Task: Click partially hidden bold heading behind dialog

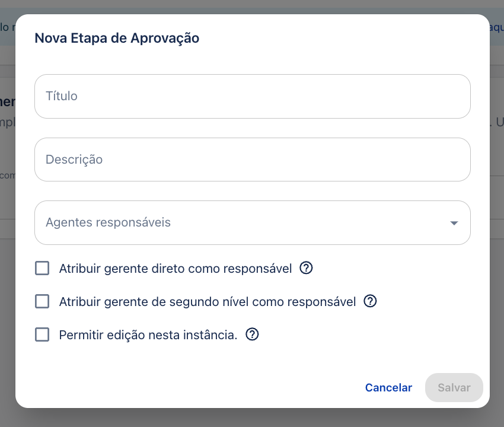Action: [7, 101]
